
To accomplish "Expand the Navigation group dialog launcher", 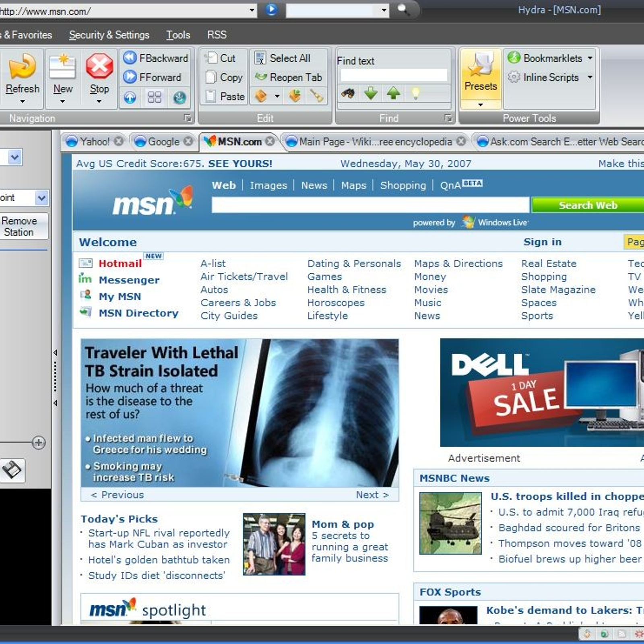I will [x=188, y=118].
